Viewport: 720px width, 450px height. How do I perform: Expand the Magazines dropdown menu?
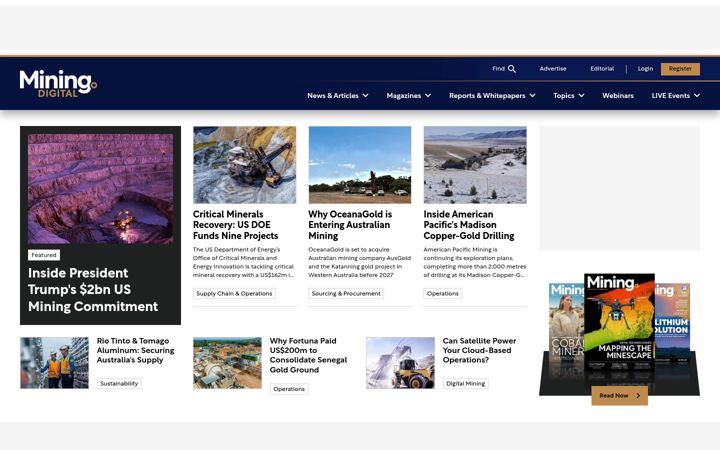[x=408, y=96]
